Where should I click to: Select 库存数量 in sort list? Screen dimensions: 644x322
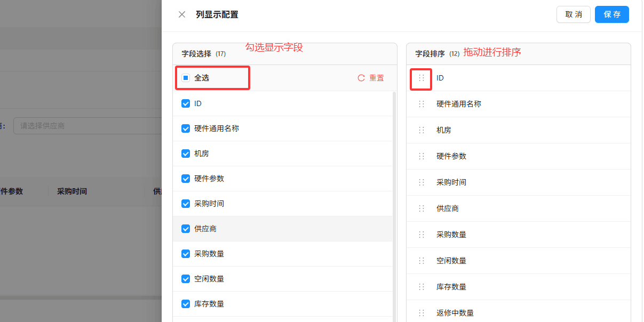point(451,287)
